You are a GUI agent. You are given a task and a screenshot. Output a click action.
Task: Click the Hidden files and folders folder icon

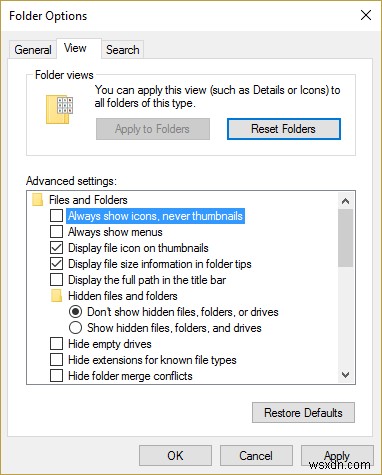click(57, 296)
